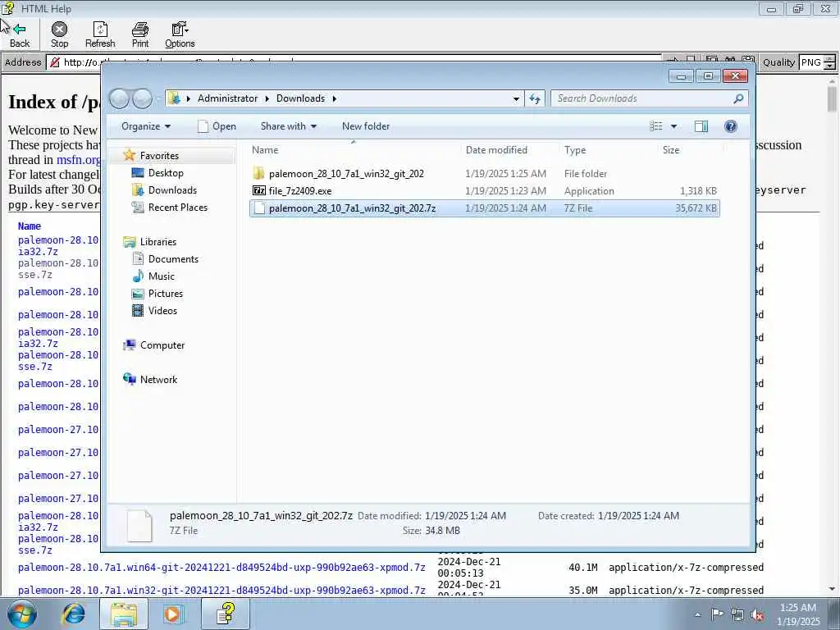Open the palemoon win64-git-20241221 xpmod.7z link
This screenshot has width=840, height=630.
[x=221, y=568]
